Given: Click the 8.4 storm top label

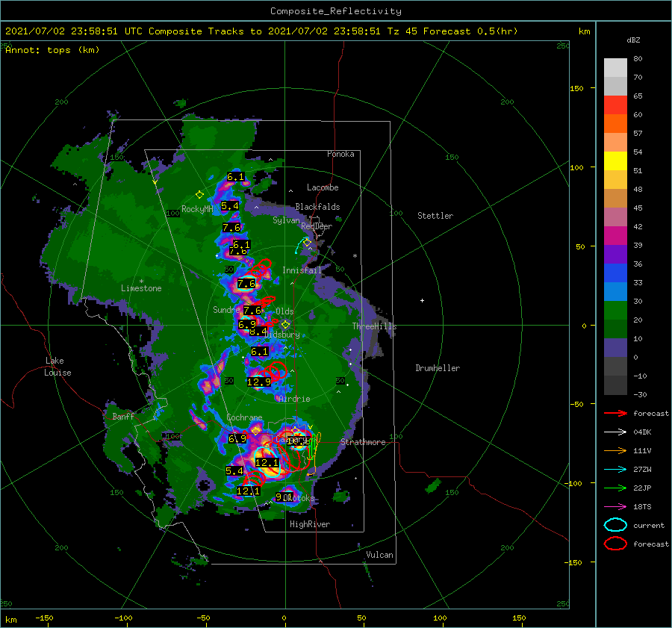Looking at the screenshot, I should (x=258, y=332).
